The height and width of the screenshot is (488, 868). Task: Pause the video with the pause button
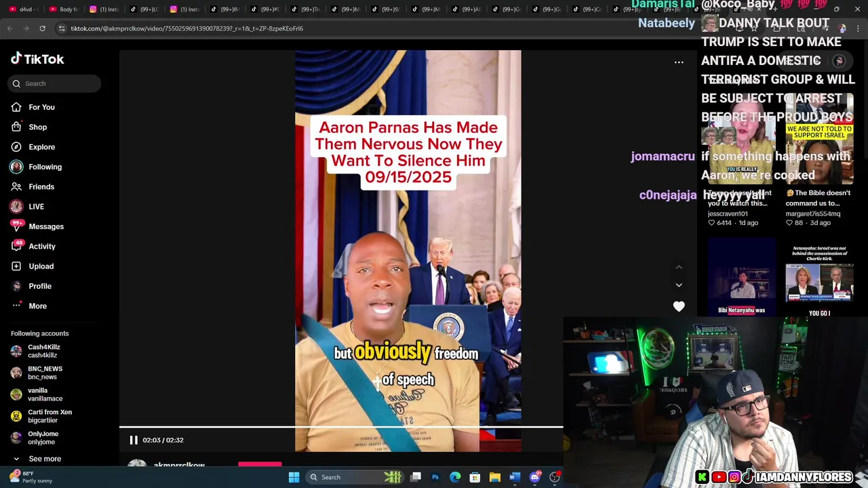pos(134,440)
